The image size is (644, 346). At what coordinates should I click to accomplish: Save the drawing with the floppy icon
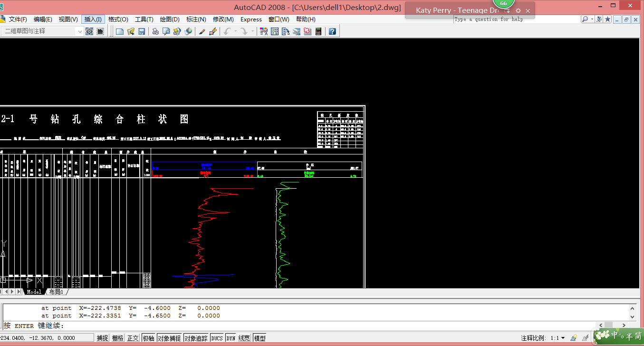(141, 31)
